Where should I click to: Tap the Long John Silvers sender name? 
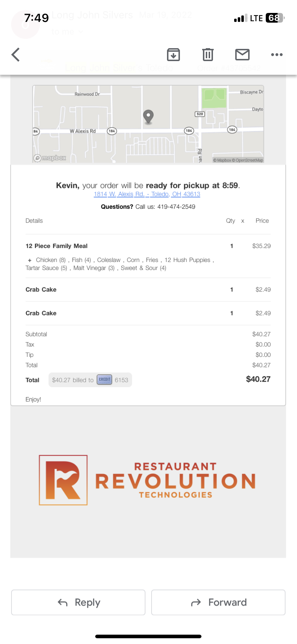[x=92, y=15]
